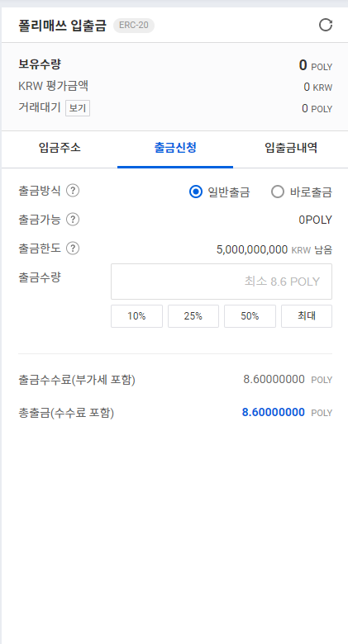348x644 pixels.
Task: Set withdrawal amount to 10%
Action: 136,316
